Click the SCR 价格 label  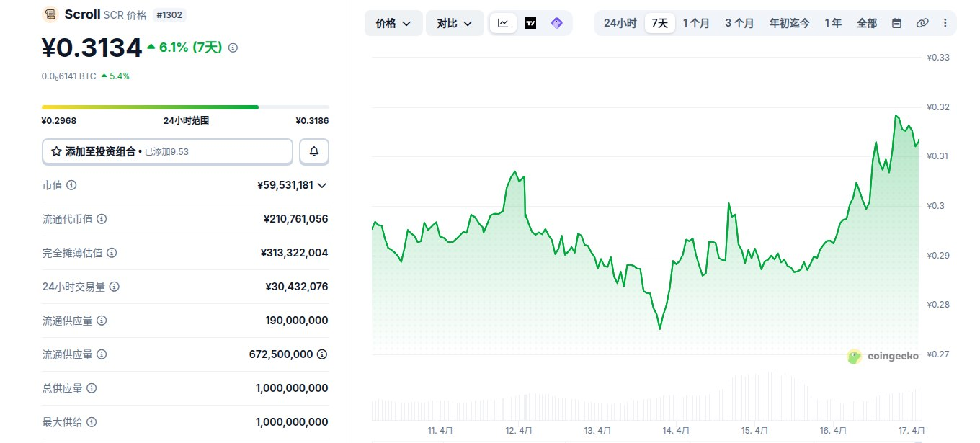pyautogui.click(x=125, y=14)
